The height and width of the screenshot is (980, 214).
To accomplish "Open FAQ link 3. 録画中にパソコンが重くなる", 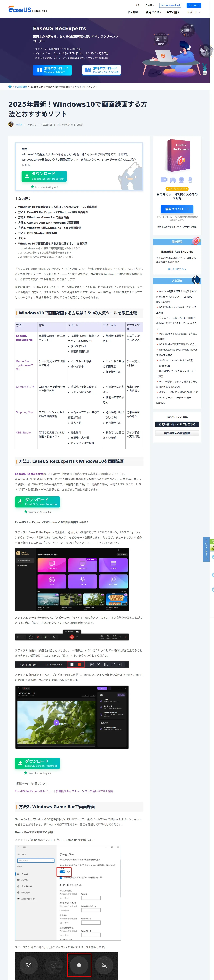I will click(x=47, y=257).
